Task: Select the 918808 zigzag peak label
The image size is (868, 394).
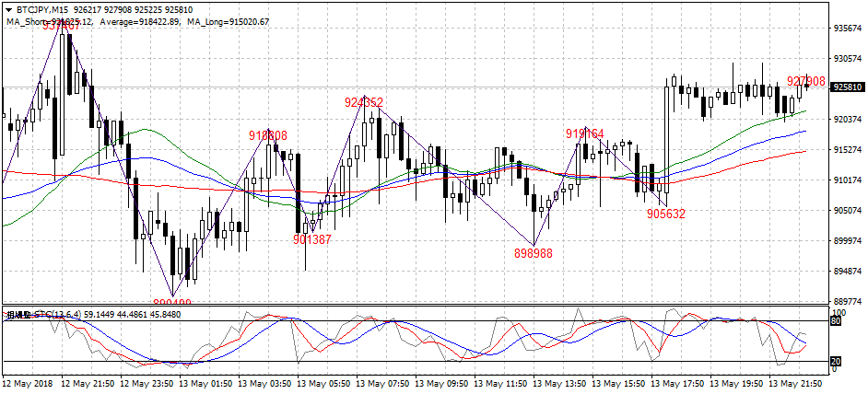Action: [x=268, y=135]
